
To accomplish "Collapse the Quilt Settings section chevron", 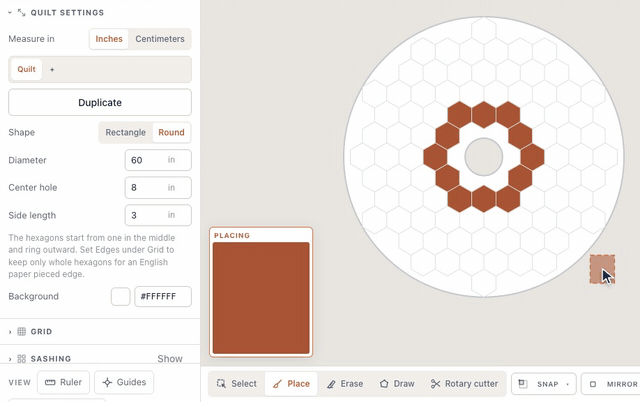I will 10,13.
